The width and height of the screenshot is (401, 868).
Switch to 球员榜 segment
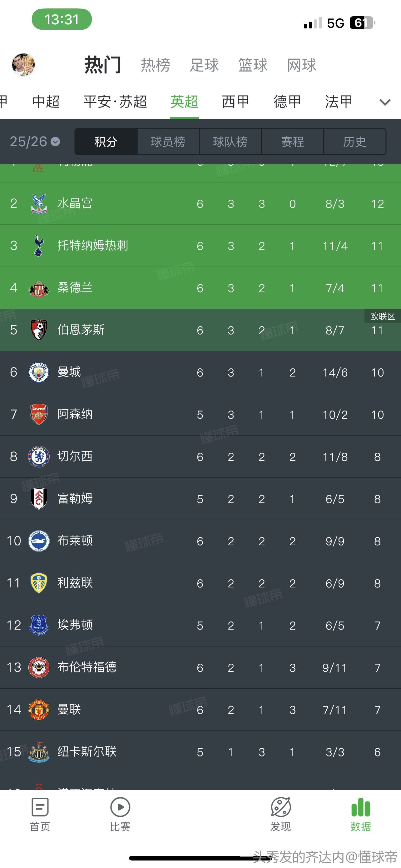tap(168, 142)
